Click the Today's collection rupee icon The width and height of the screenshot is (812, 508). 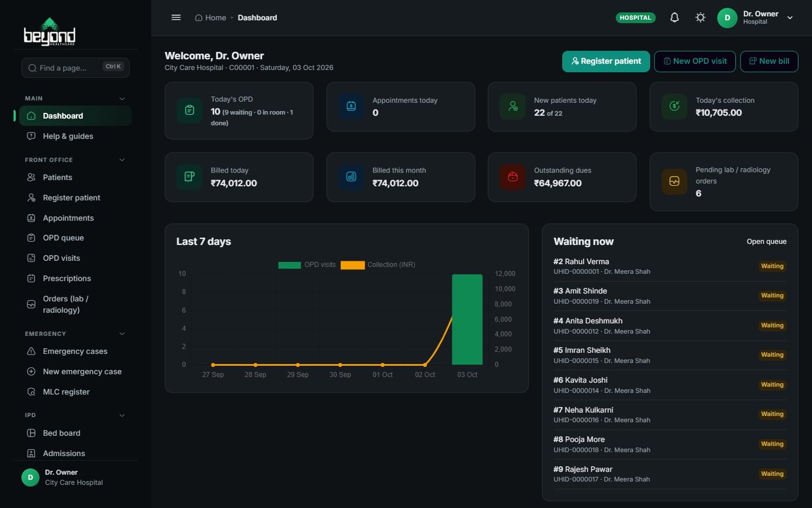[674, 106]
